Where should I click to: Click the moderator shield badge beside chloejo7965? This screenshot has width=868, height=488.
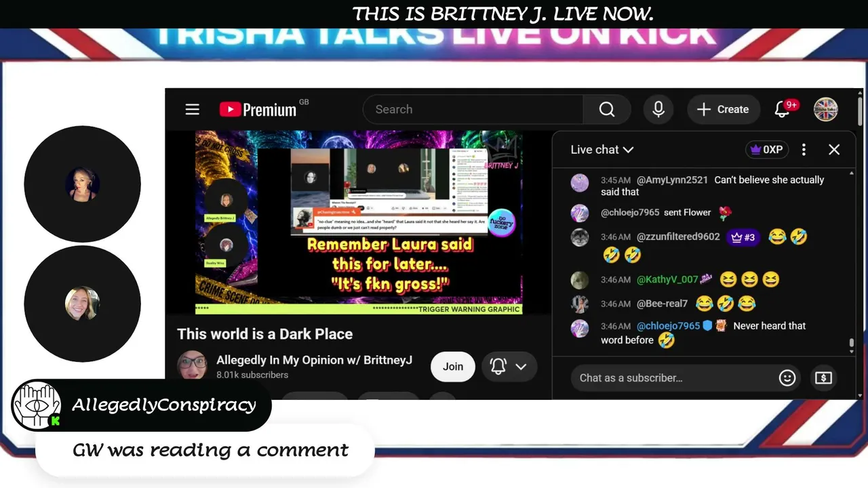tap(707, 326)
